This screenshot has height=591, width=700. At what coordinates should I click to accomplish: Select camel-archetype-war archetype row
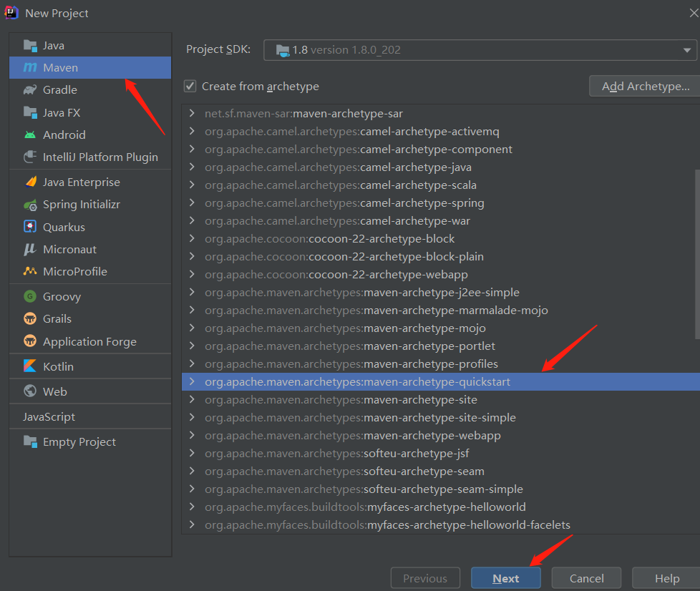[x=441, y=221]
